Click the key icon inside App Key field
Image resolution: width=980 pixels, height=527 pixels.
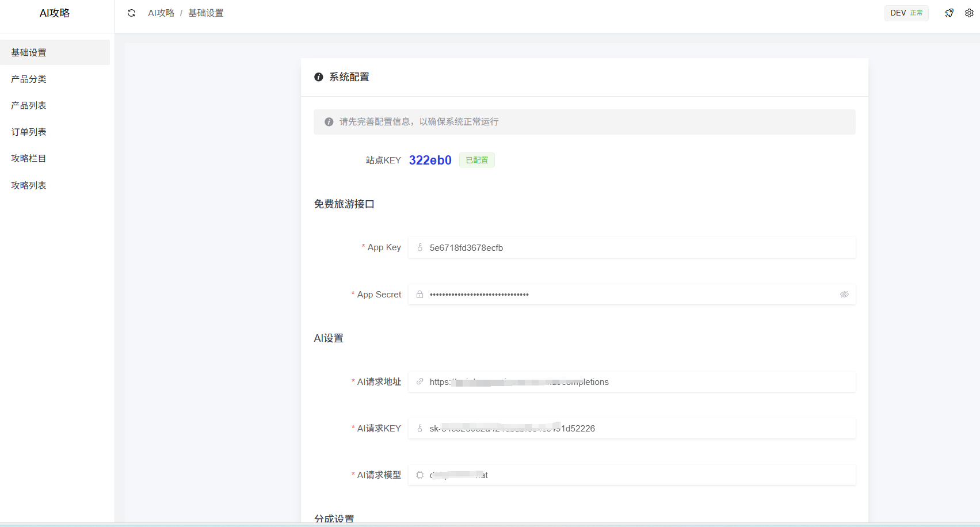coord(419,247)
